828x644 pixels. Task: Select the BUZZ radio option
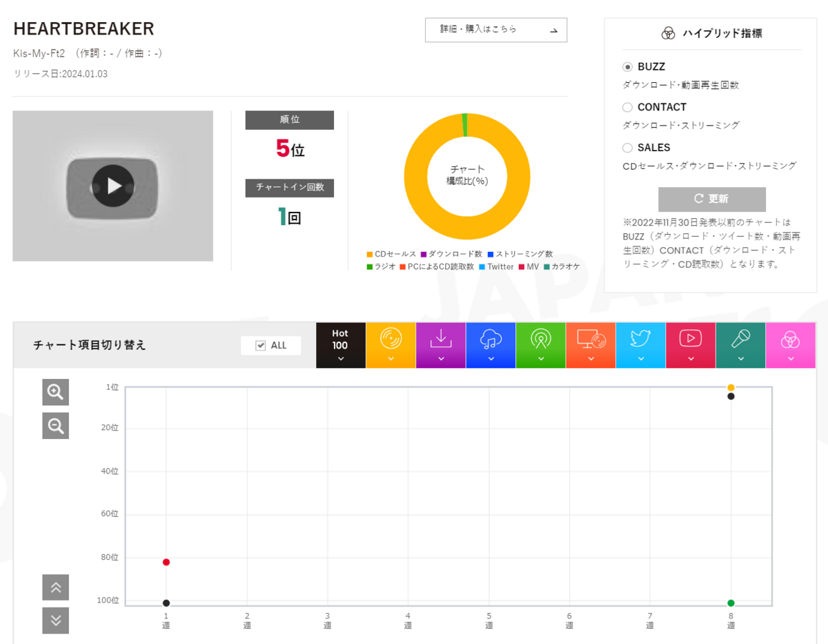[x=627, y=67]
